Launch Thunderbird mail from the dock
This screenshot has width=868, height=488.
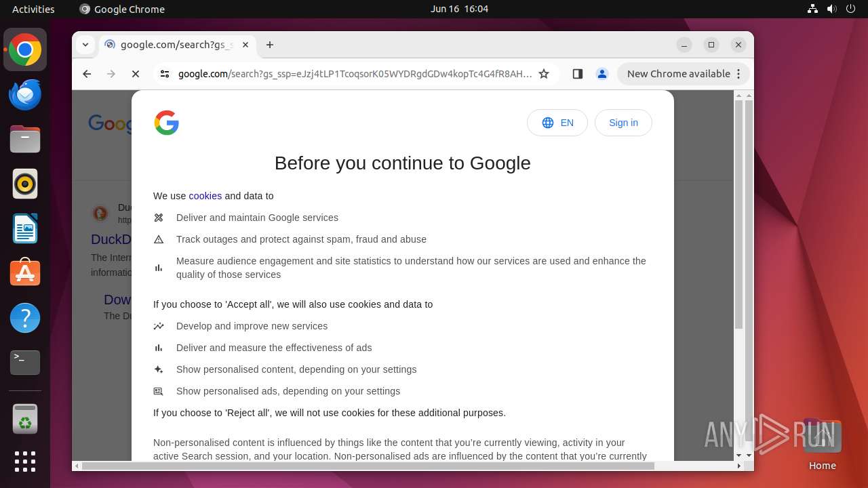pyautogui.click(x=25, y=95)
